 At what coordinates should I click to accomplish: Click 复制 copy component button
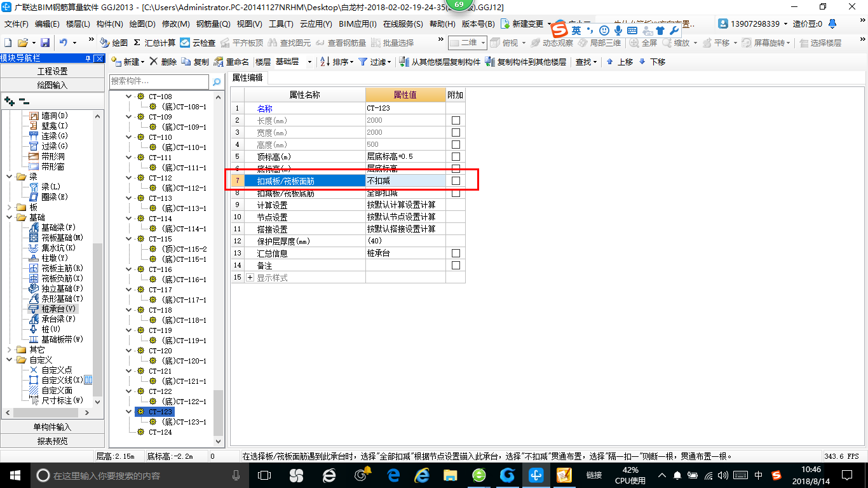[x=195, y=62]
